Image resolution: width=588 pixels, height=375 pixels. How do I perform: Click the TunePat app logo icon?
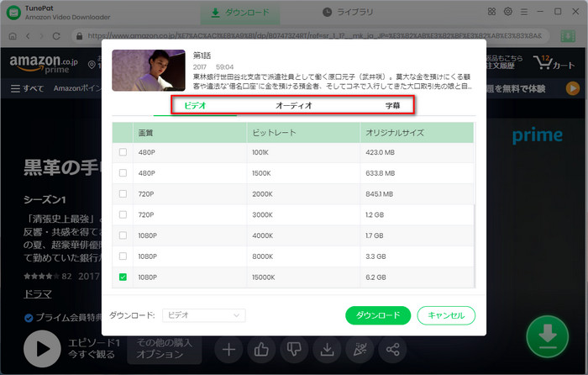click(x=14, y=13)
